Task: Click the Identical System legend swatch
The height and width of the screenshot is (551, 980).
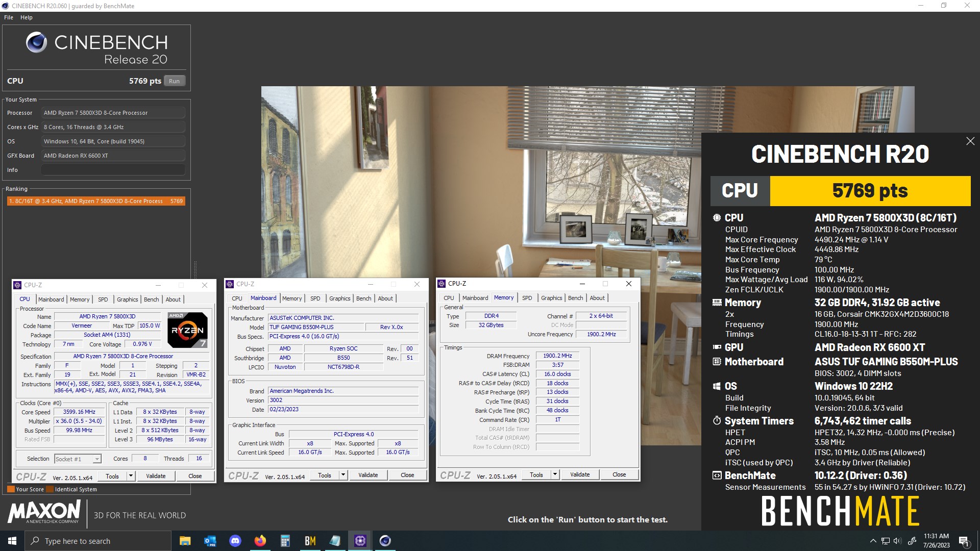Action: (50, 489)
